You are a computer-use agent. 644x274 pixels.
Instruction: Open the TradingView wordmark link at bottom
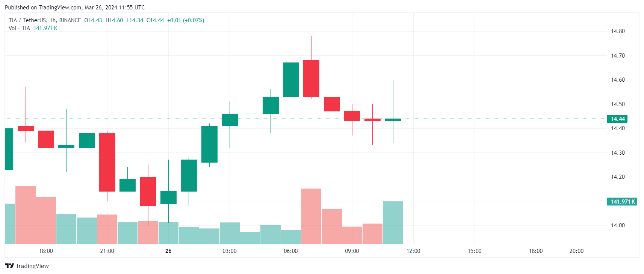point(32,266)
